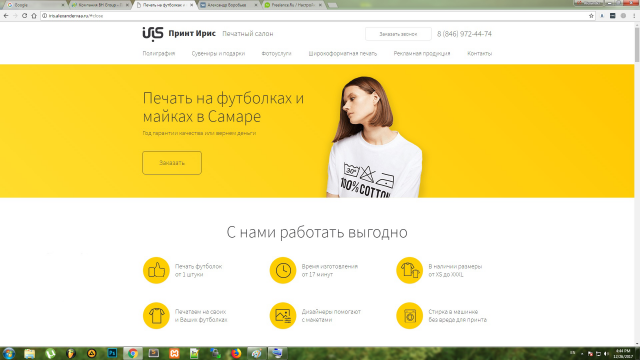The height and width of the screenshot is (360, 640).
Task: Click the text Стирка в машинке без вреда
Action: click(458, 316)
